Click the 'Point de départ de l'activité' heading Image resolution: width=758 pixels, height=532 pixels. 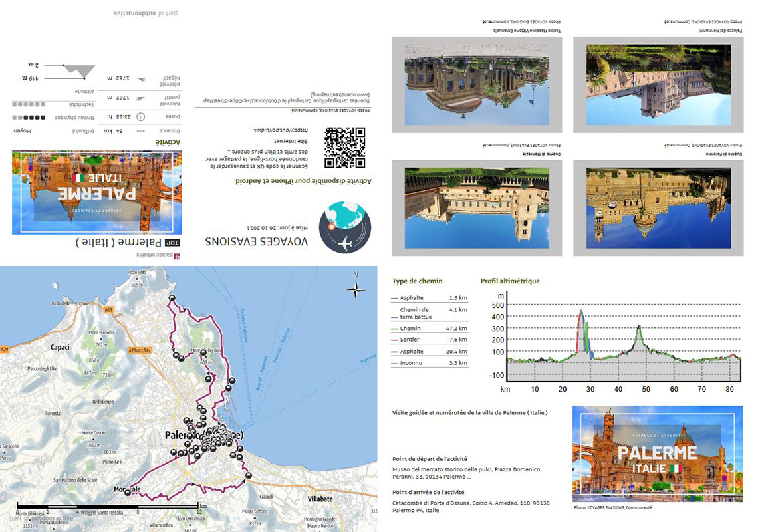tap(430, 459)
